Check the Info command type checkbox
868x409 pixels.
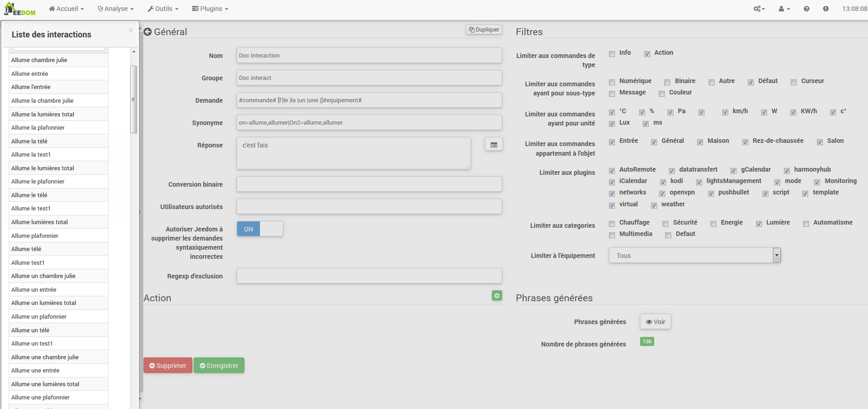point(612,54)
